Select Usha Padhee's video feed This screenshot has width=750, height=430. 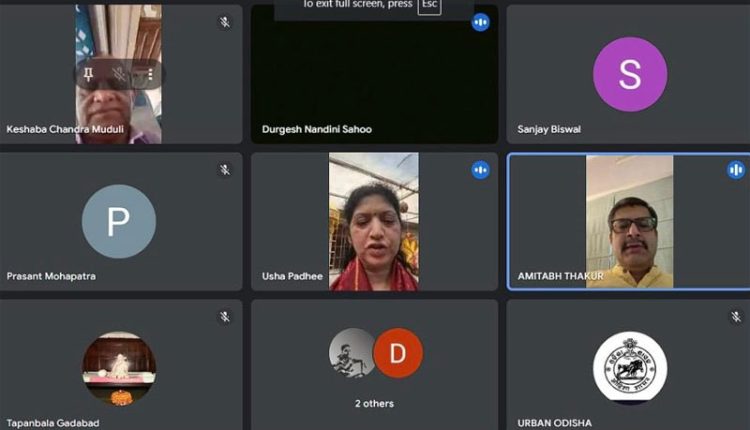[x=374, y=221]
